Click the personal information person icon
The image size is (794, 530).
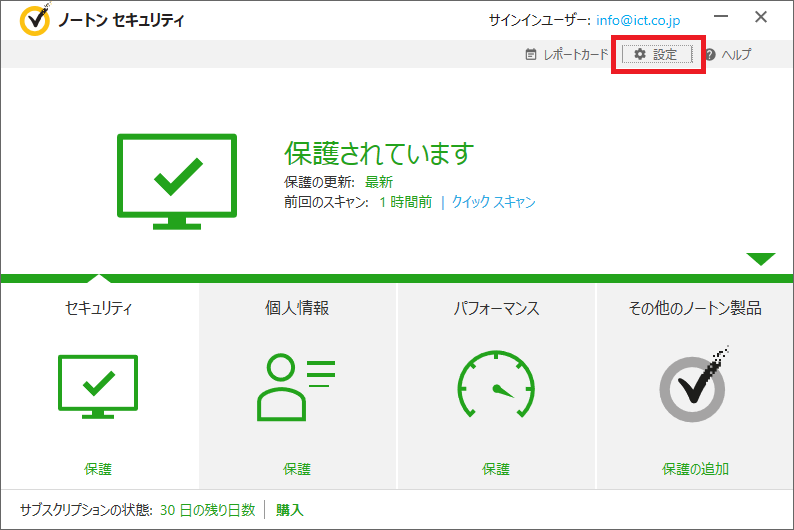(296, 387)
